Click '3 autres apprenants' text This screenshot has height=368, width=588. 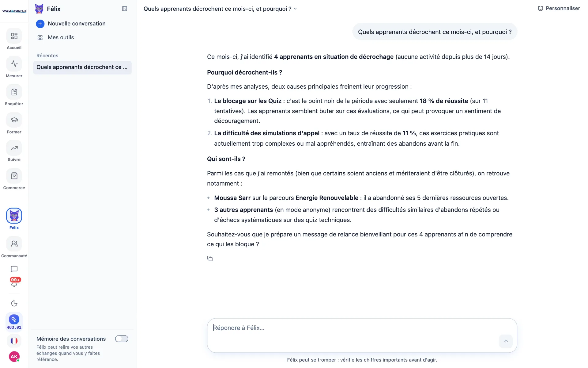coord(243,210)
